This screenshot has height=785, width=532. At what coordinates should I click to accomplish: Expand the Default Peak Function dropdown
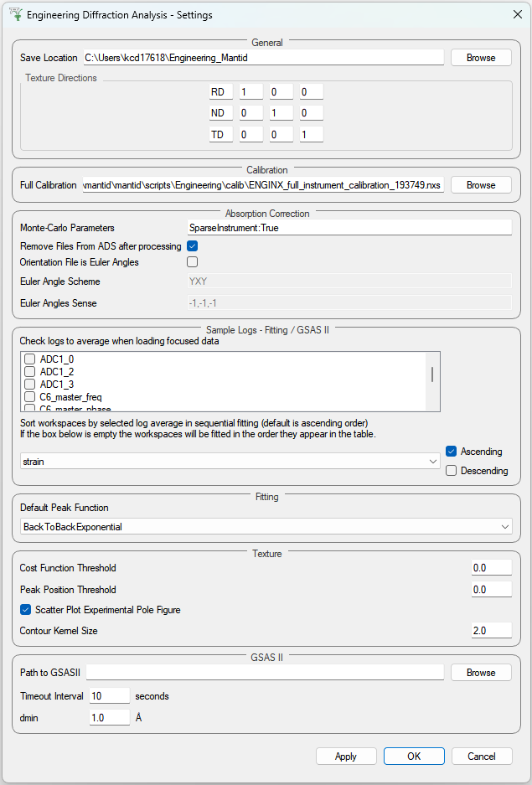pos(266,527)
